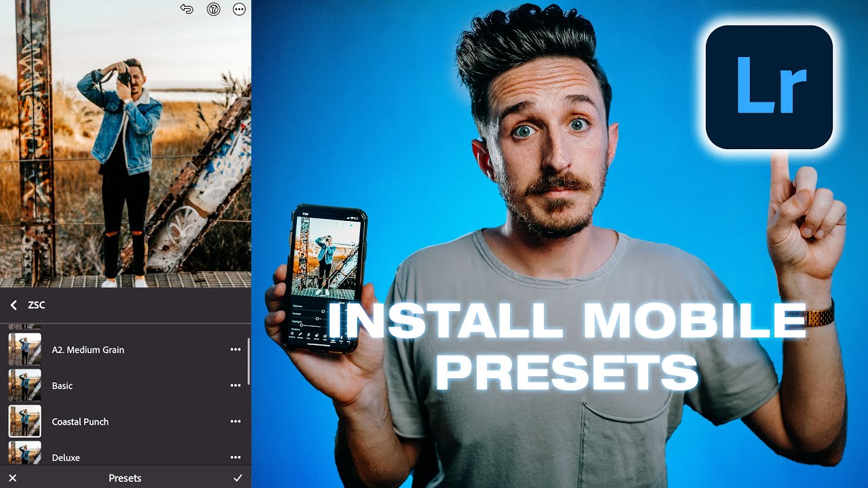Go back using the chevron beside ZSC

pos(14,305)
